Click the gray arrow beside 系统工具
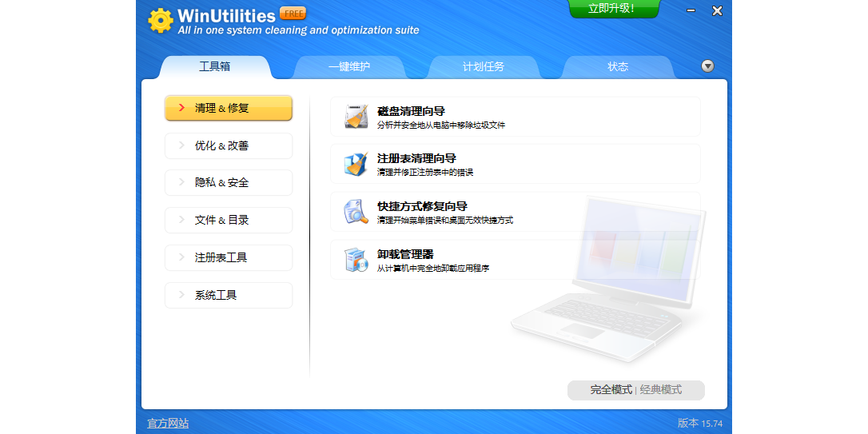The height and width of the screenshot is (434, 868). (x=181, y=295)
